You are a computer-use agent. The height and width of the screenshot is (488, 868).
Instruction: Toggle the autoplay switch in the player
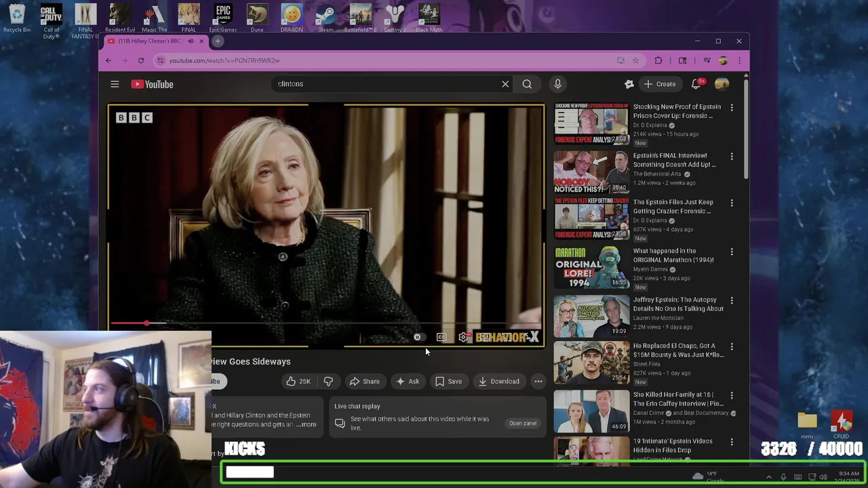point(418,337)
